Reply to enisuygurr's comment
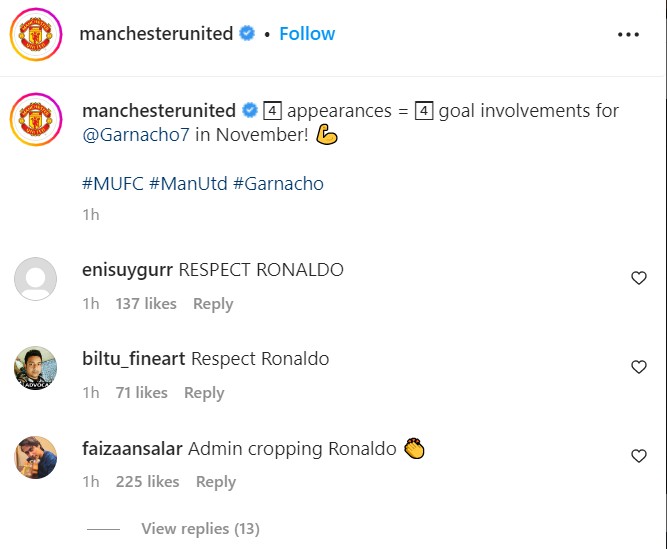667x549 pixels. click(213, 304)
